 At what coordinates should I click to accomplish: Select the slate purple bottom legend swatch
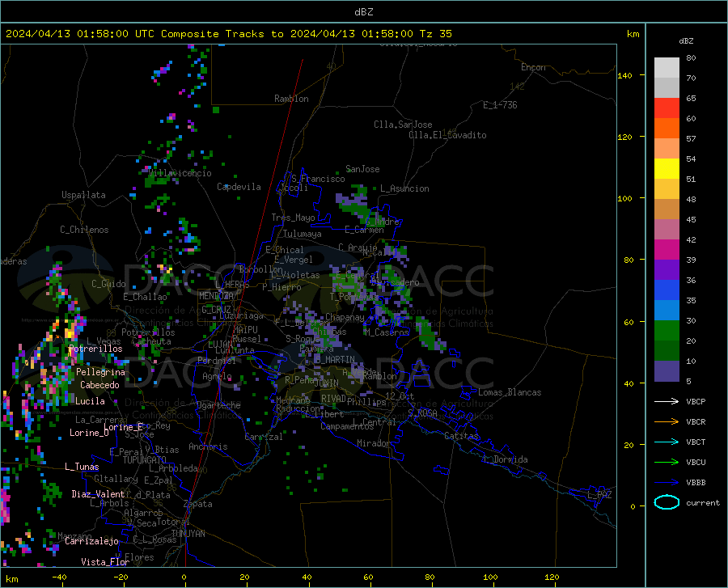[x=667, y=371]
